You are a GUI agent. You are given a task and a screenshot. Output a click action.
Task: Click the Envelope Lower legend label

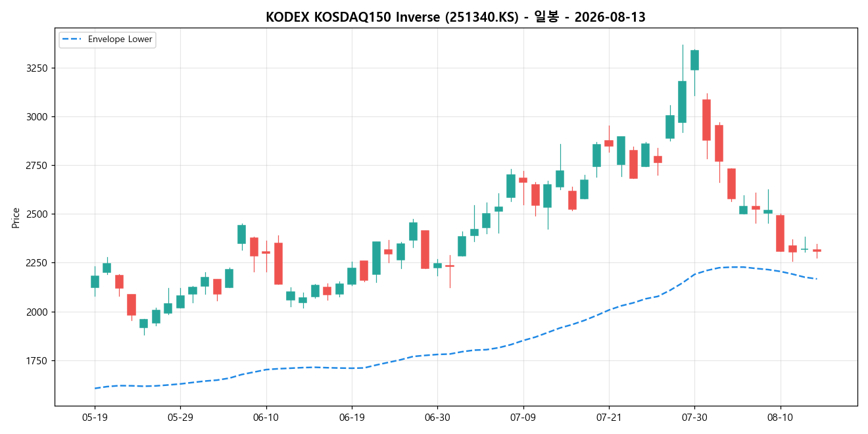120,39
